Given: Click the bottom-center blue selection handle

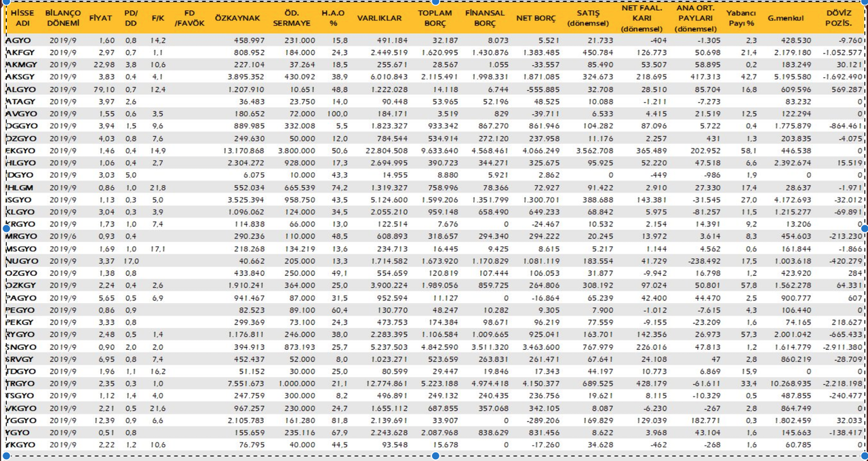Looking at the screenshot, I should point(435,456).
